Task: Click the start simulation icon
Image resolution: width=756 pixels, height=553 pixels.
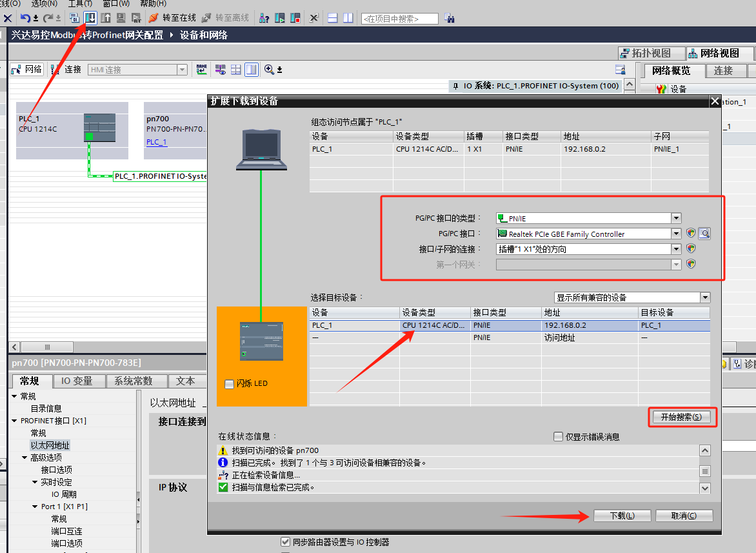Action: pos(121,18)
